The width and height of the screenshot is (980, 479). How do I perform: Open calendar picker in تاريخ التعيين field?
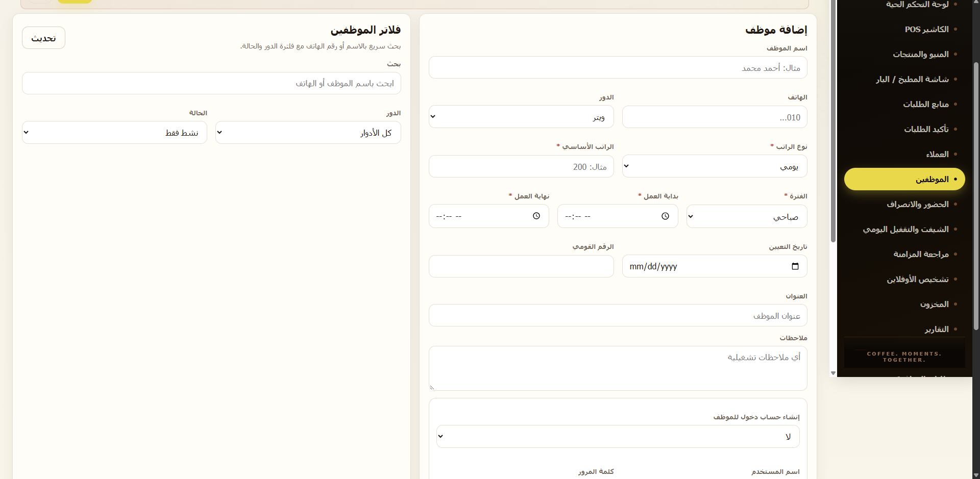click(x=795, y=266)
